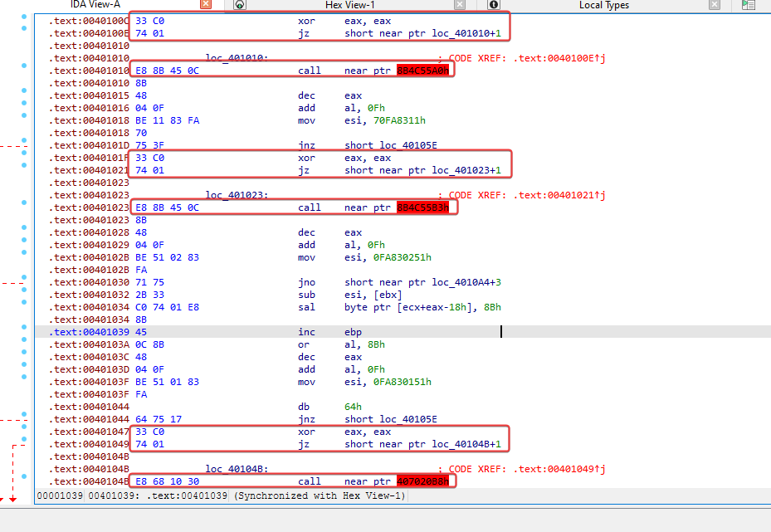
Task: Open the Local Types tab
Action: point(604,5)
